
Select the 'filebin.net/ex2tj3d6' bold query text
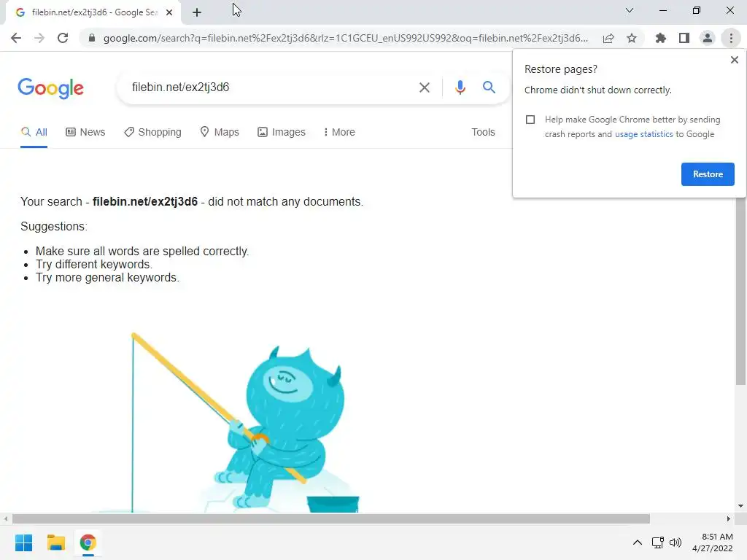pos(145,202)
